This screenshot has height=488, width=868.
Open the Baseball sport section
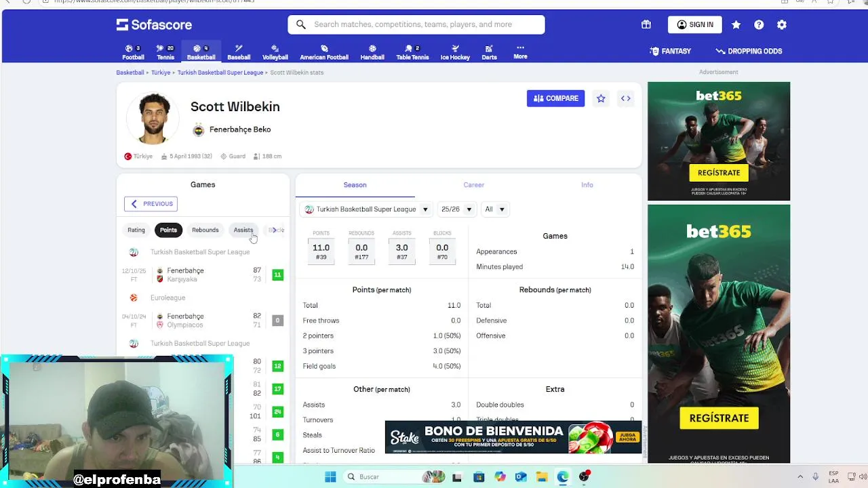239,52
